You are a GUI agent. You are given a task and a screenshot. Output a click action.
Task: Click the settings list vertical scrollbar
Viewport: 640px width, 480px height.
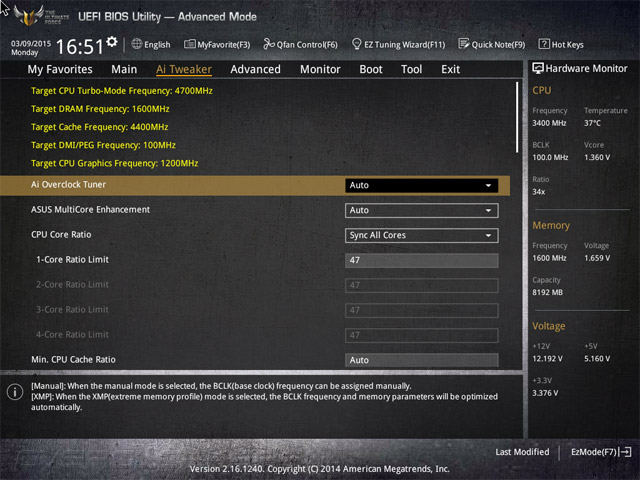[517, 118]
